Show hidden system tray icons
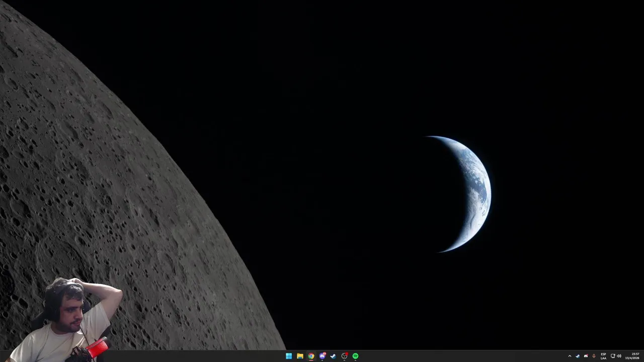The image size is (644, 362). 570,356
